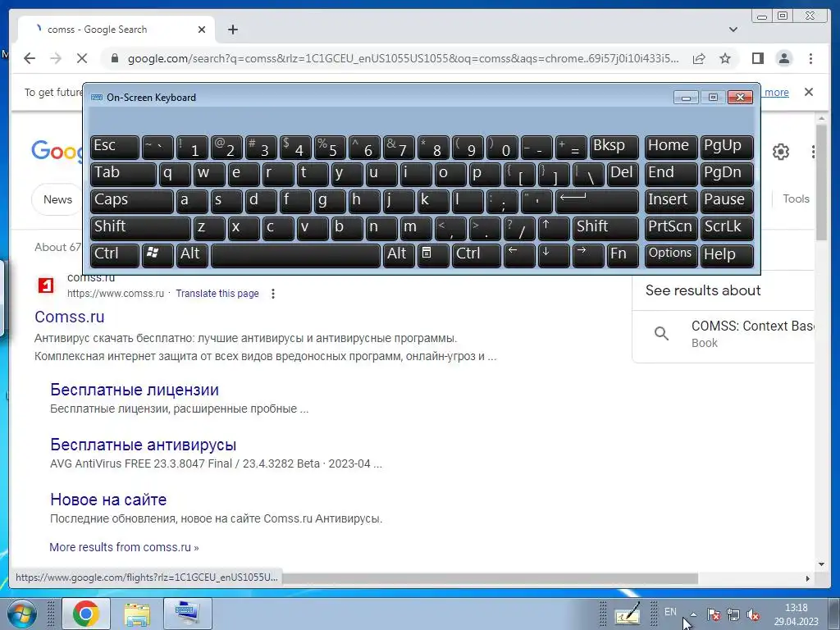Click the Options key on keyboard
Screen dimensions: 840x630
[671, 255]
